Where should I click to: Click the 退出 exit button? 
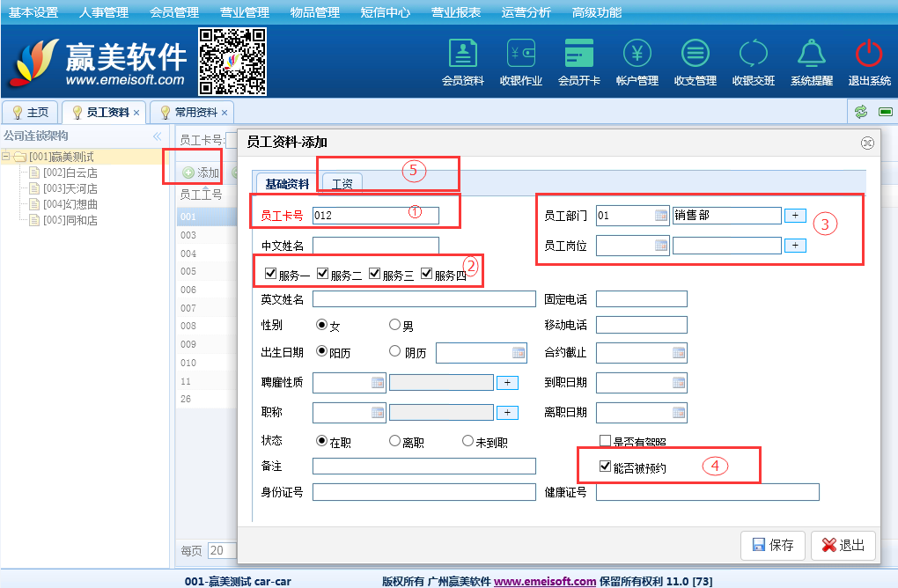(843, 545)
